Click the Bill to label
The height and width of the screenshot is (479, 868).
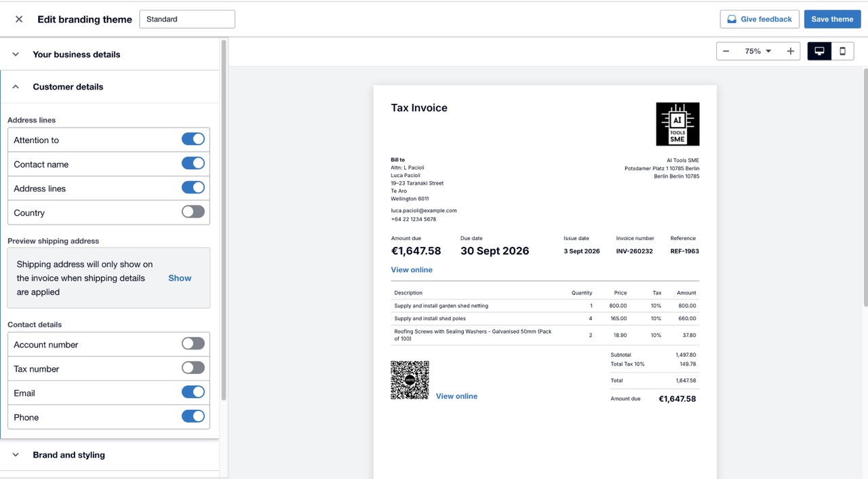397,160
